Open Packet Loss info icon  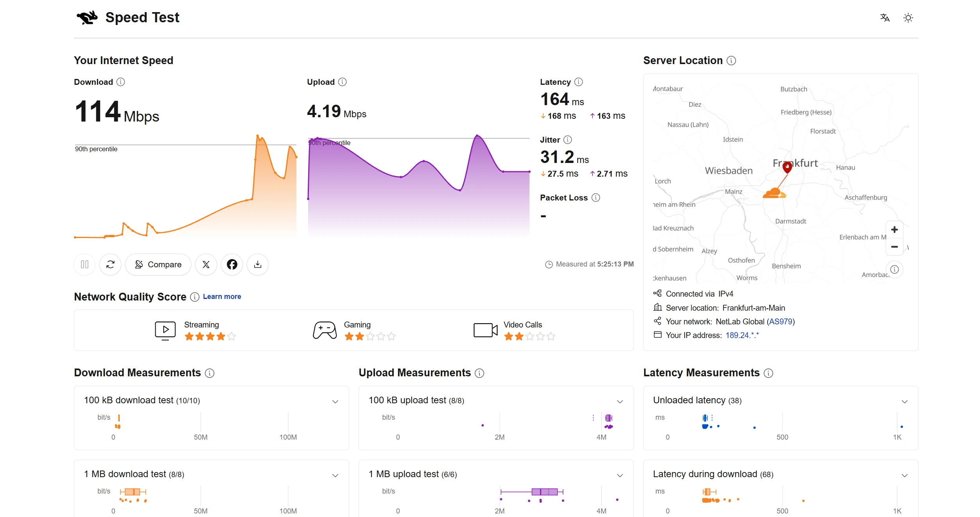click(596, 198)
